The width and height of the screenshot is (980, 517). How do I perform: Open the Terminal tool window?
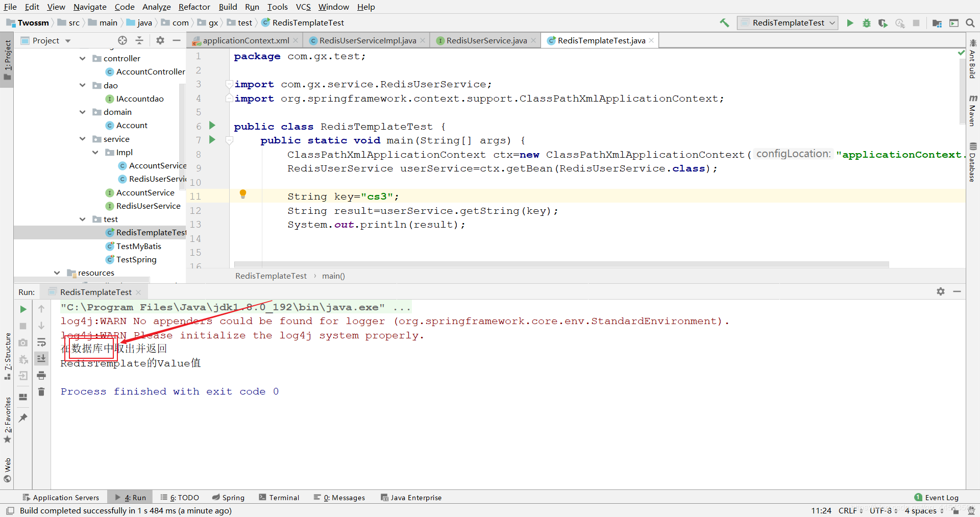tap(279, 498)
